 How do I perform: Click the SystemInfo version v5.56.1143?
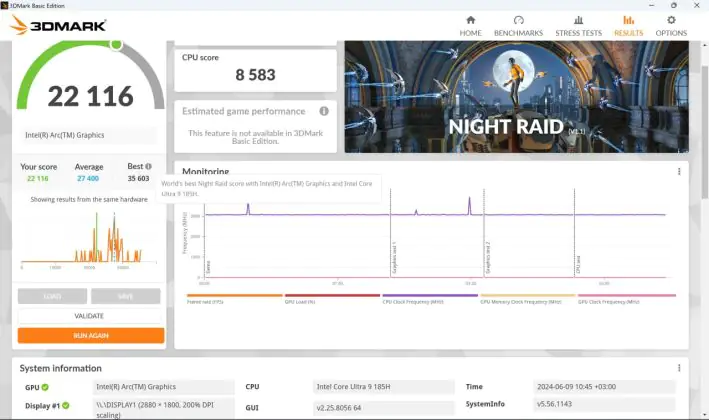(x=604, y=404)
